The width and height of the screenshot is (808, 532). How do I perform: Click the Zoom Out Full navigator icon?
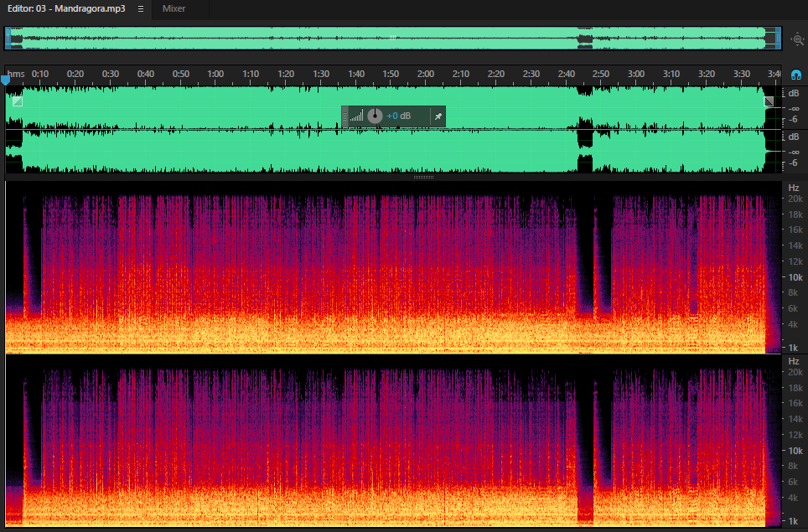point(797,39)
